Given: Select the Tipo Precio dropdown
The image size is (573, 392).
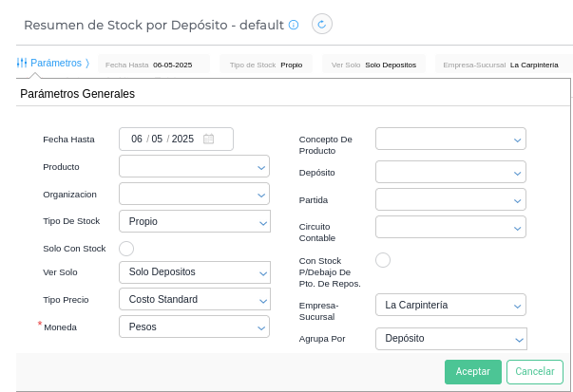Looking at the screenshot, I should (194, 299).
